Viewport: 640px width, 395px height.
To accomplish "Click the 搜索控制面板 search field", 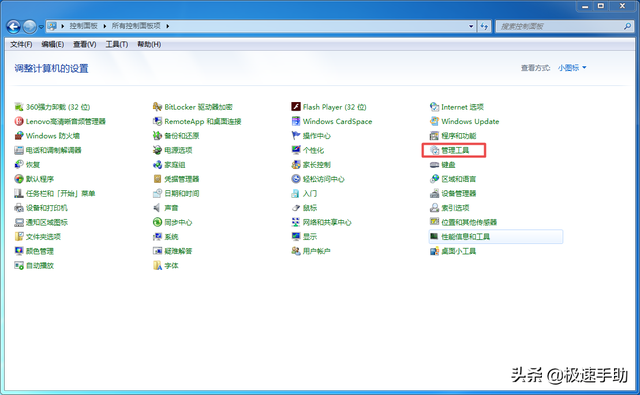I will [565, 26].
